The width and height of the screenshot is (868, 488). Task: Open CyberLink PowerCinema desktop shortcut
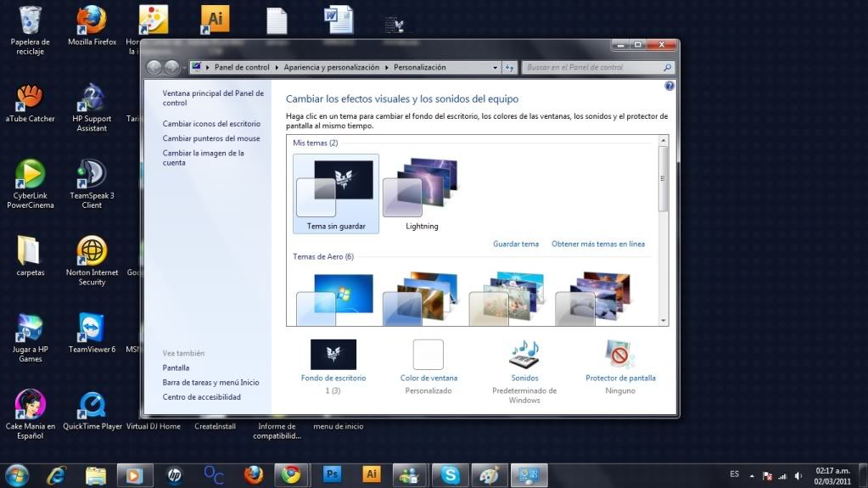pyautogui.click(x=30, y=184)
